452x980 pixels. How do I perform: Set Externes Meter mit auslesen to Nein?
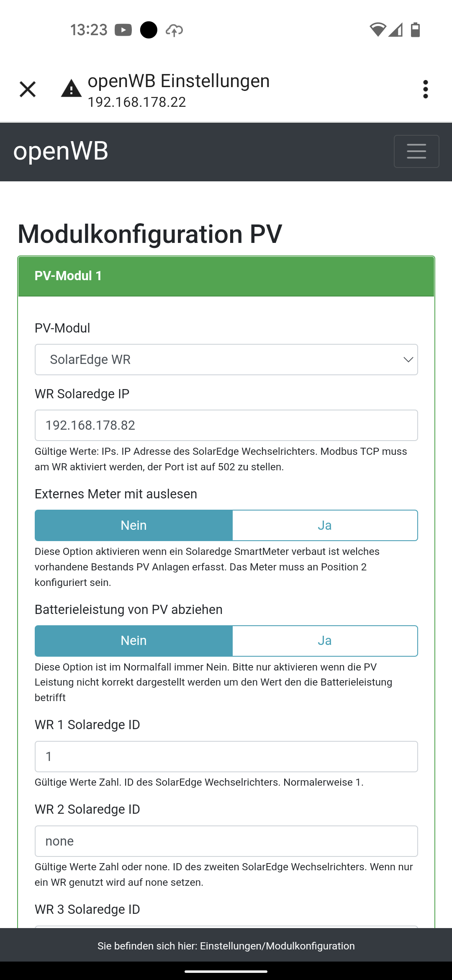(x=134, y=525)
